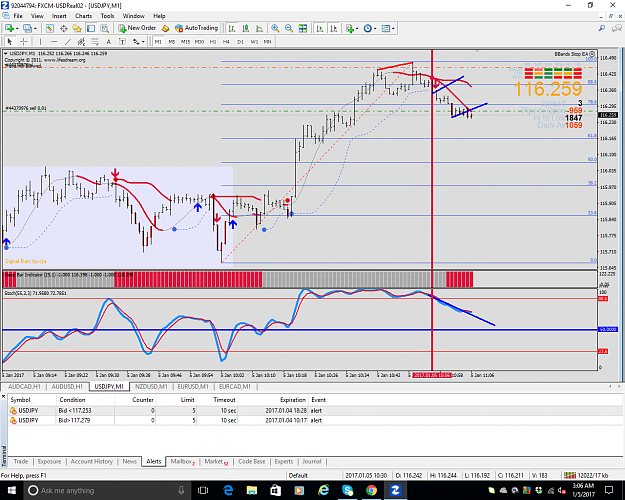Open the chat bubbles icon
Viewport: 625px width, 500px height.
pyautogui.click(x=617, y=28)
